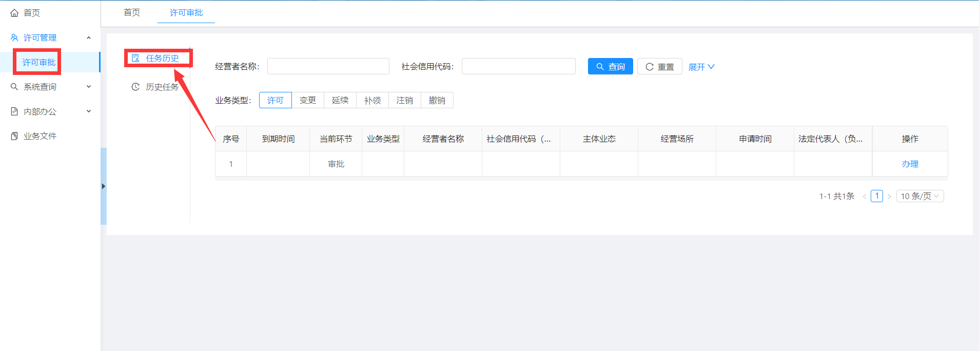This screenshot has width=980, height=351.
Task: Click the 内部办公 document icon
Action: click(14, 111)
